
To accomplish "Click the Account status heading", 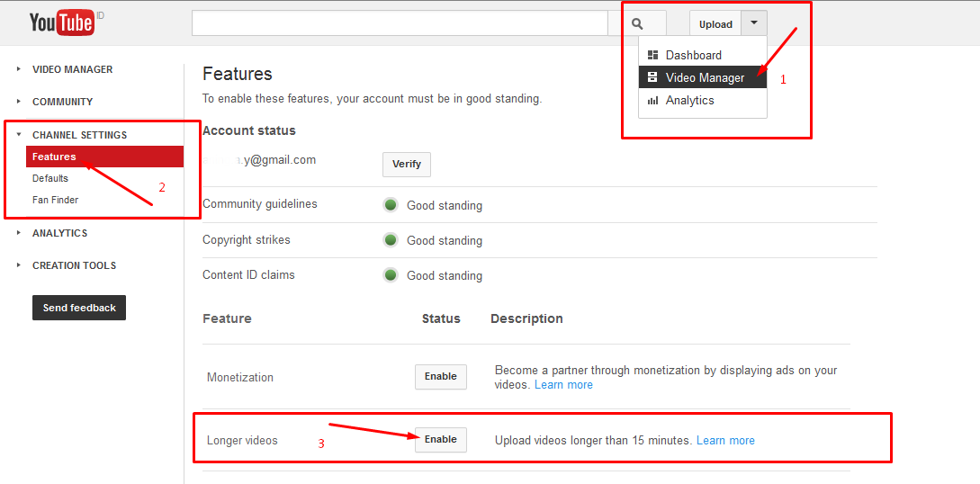I will (x=248, y=130).
